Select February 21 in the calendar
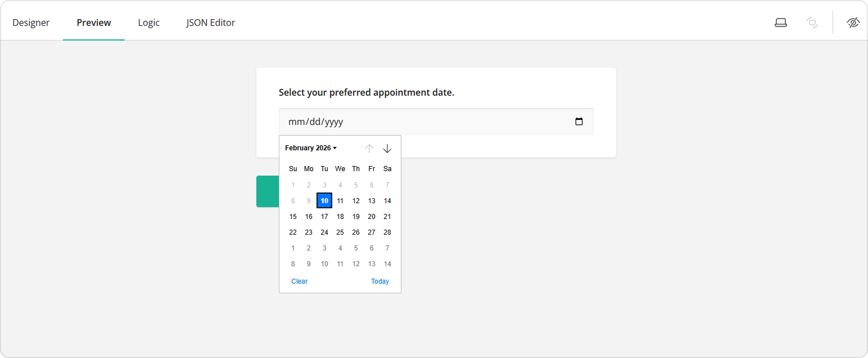The image size is (868, 358). coord(387,216)
